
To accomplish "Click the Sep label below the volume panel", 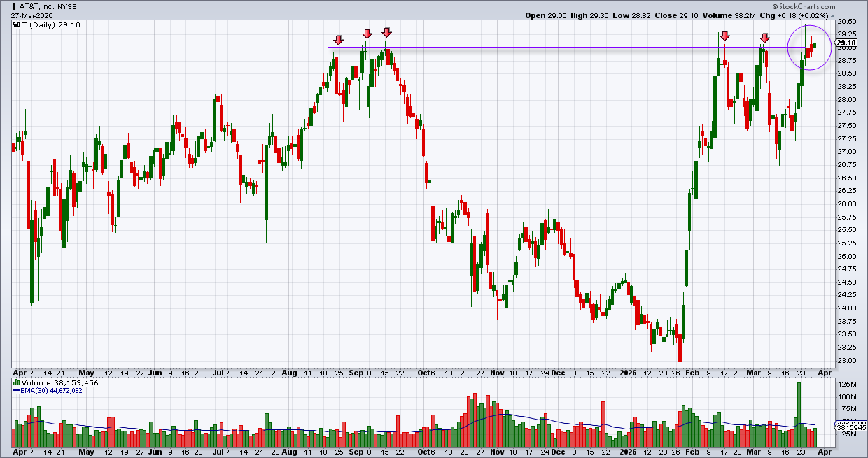I will point(355,452).
